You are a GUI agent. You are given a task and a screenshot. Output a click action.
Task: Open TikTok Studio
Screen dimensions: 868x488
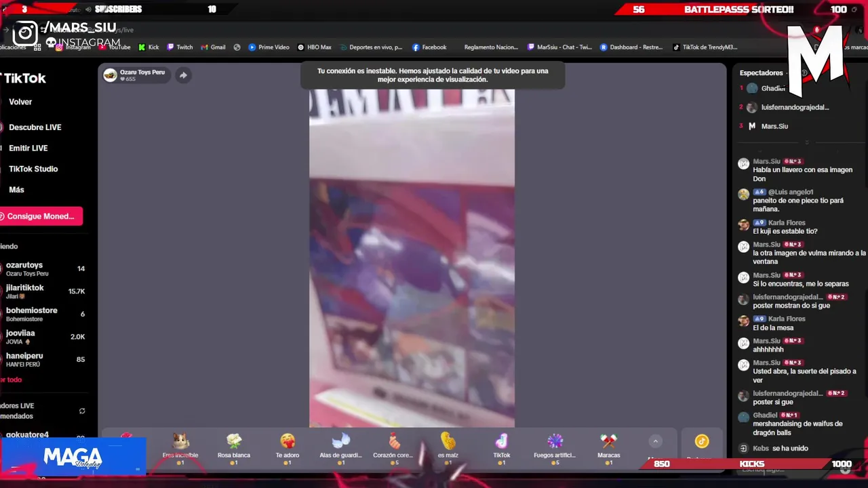click(33, 169)
